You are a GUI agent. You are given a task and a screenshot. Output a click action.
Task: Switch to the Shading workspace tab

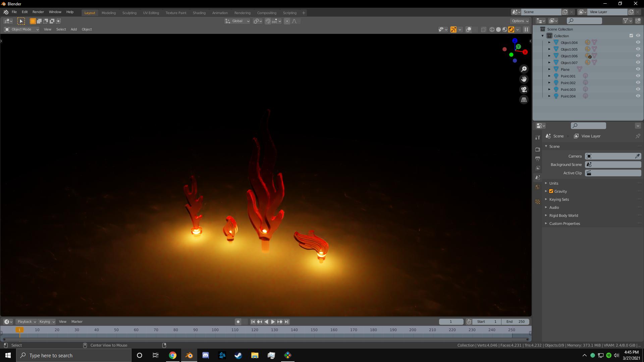coord(199,13)
